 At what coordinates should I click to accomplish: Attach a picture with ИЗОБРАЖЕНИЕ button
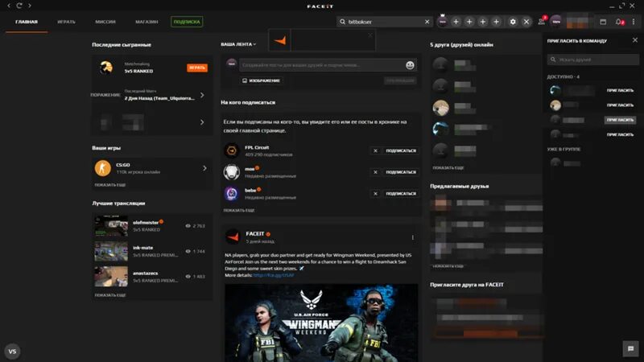tap(261, 80)
